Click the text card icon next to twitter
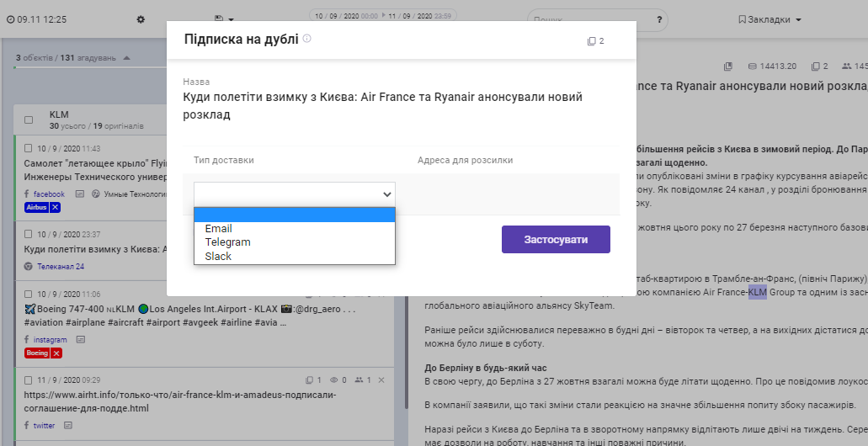Screen dimensions: 868x446 coord(69,426)
